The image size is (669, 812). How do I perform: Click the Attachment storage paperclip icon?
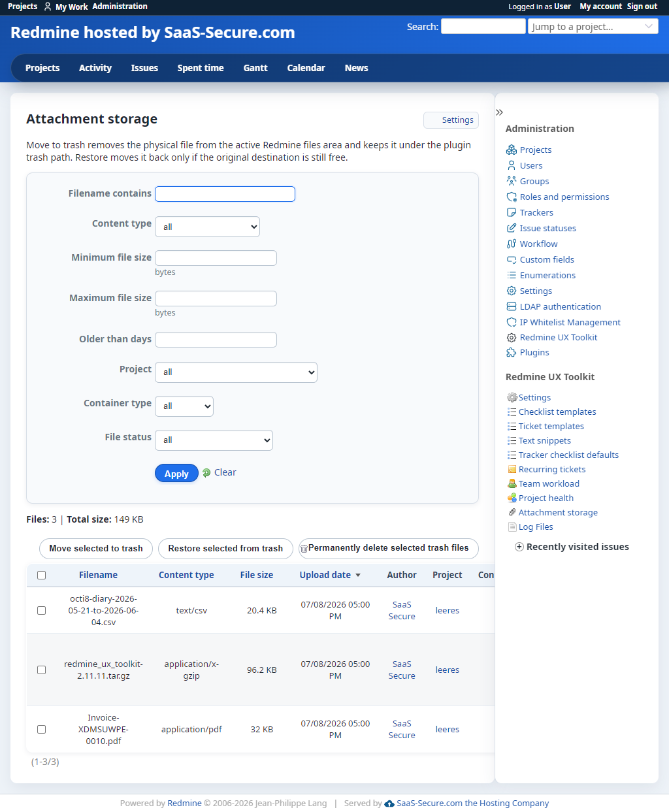click(x=512, y=512)
